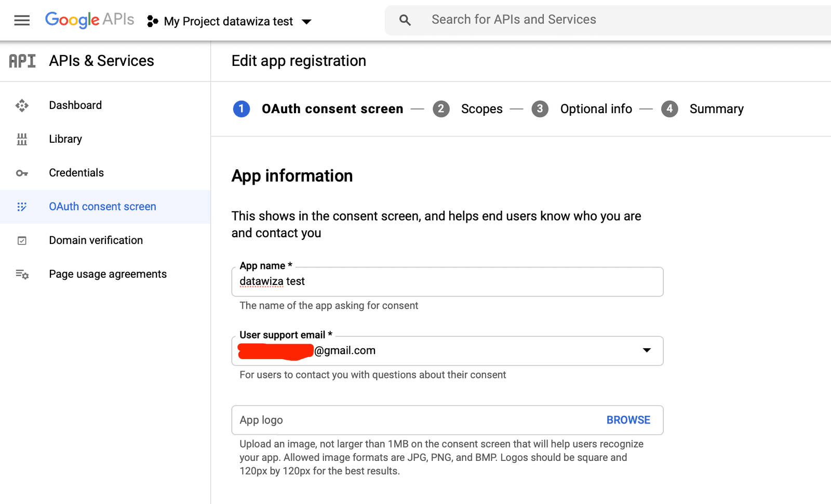Click the API logo icon
The width and height of the screenshot is (831, 504).
(x=22, y=61)
